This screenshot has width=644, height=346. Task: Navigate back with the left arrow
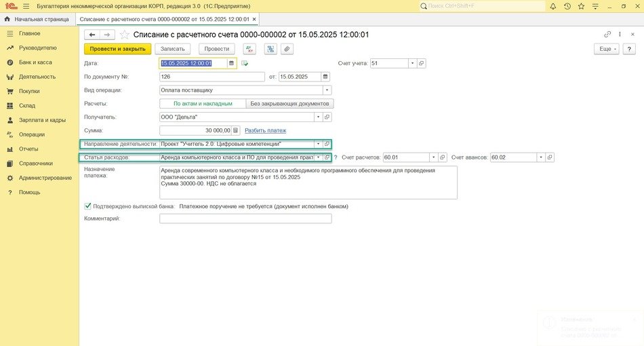92,35
